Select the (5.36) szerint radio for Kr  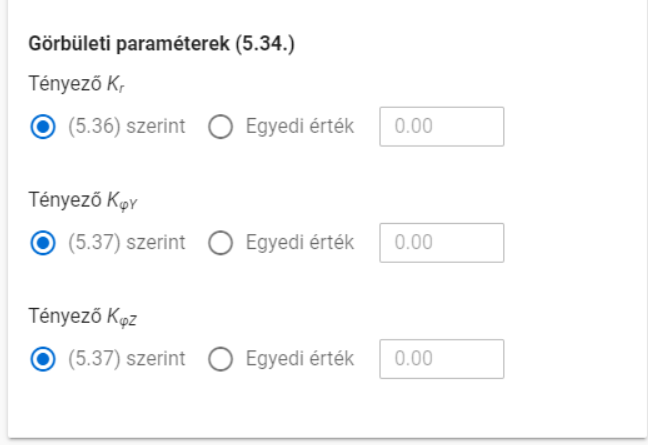pyautogui.click(x=43, y=126)
